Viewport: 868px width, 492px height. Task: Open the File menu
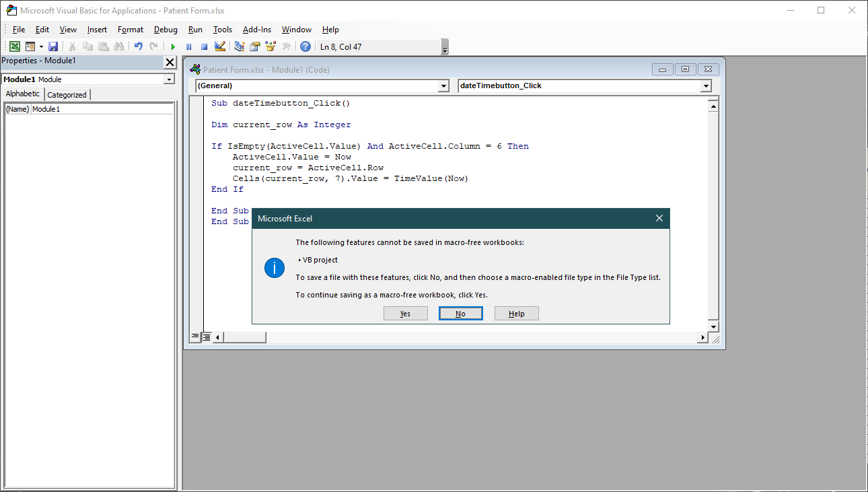pyautogui.click(x=19, y=30)
